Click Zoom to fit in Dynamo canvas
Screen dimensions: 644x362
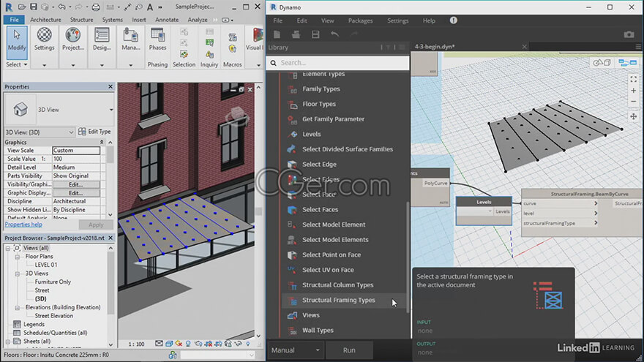633,79
